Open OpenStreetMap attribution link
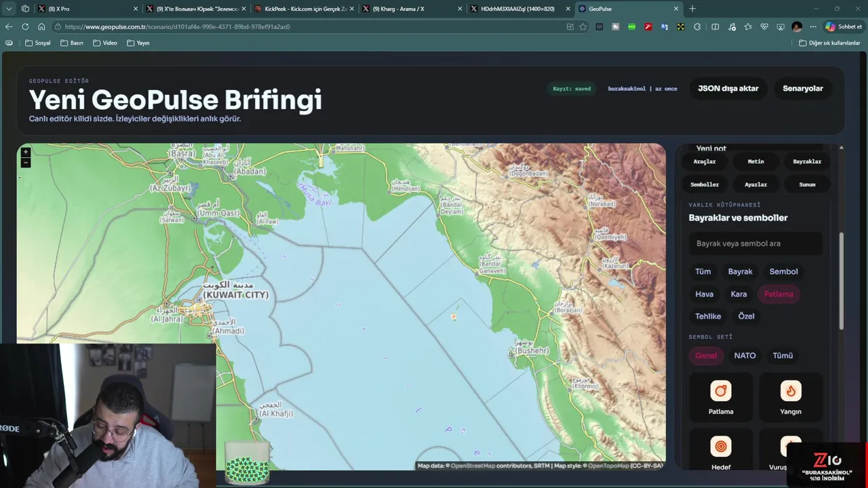 tap(473, 466)
